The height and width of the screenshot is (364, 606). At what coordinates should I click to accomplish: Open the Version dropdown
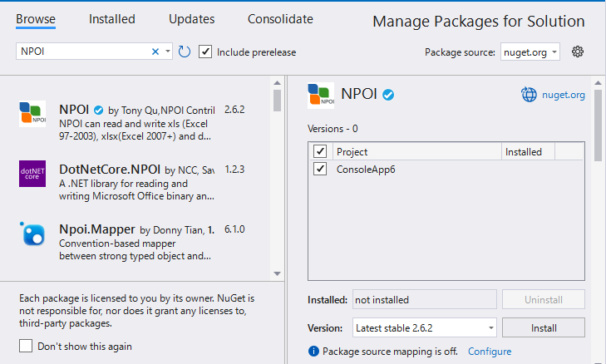(490, 328)
